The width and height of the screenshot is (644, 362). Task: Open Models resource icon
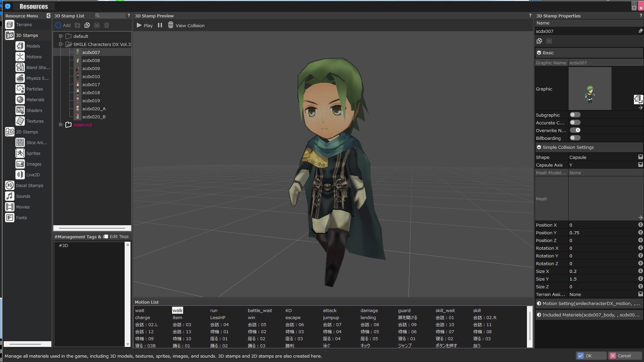pos(20,46)
